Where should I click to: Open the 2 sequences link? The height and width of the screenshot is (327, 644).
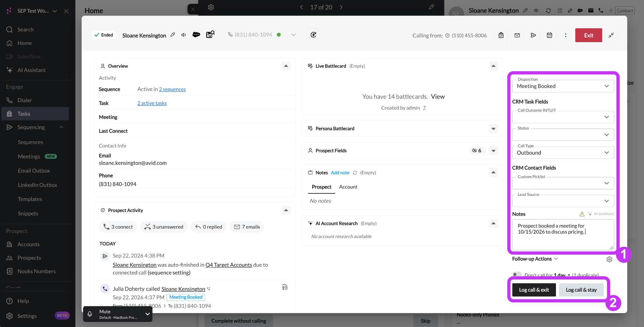172,89
